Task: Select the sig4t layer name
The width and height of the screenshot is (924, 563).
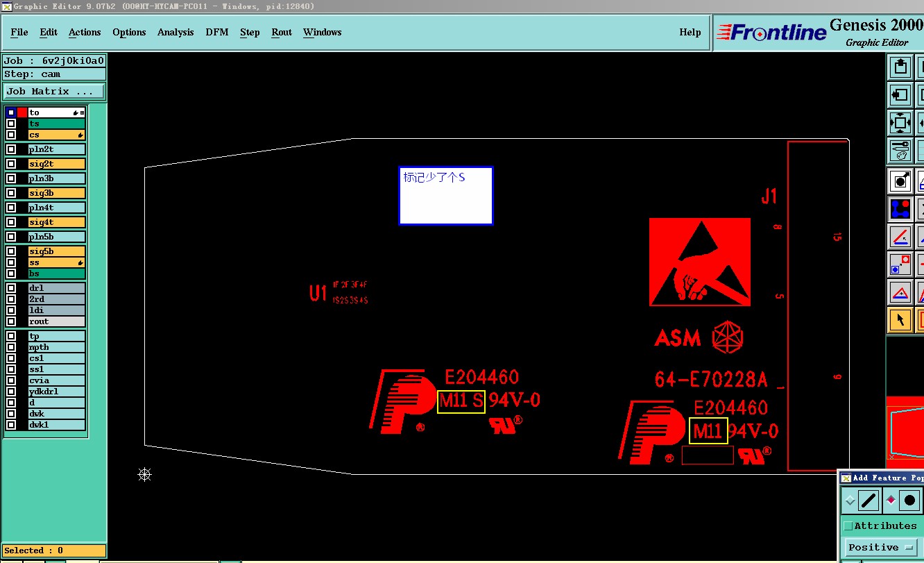Action: point(57,222)
